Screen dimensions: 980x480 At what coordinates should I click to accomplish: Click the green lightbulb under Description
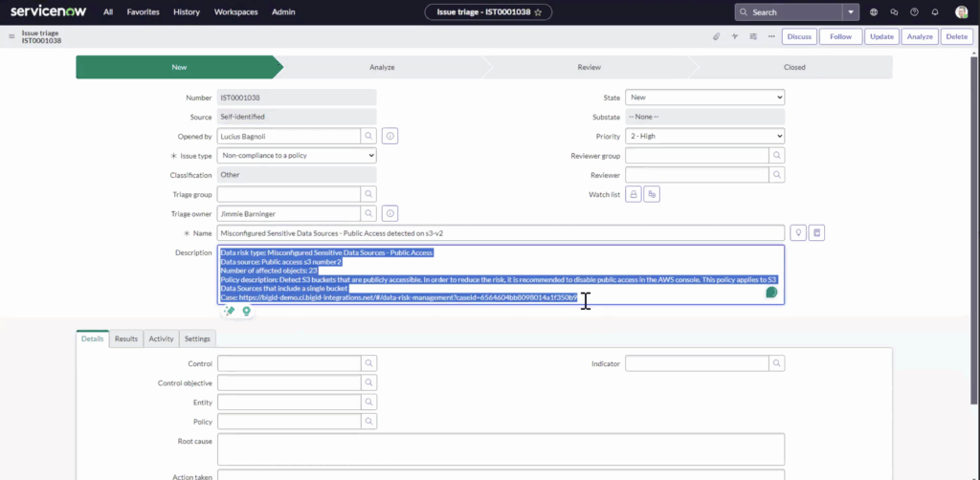tap(246, 311)
